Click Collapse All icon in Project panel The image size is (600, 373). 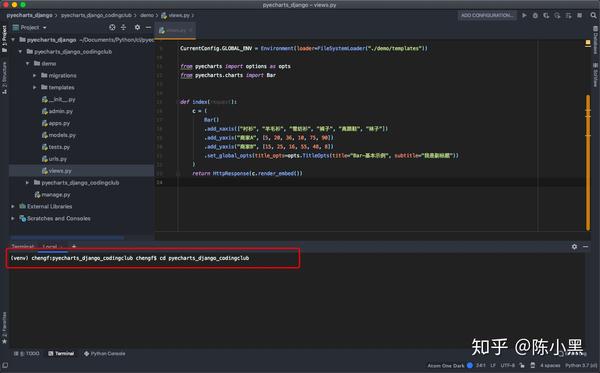[x=124, y=27]
